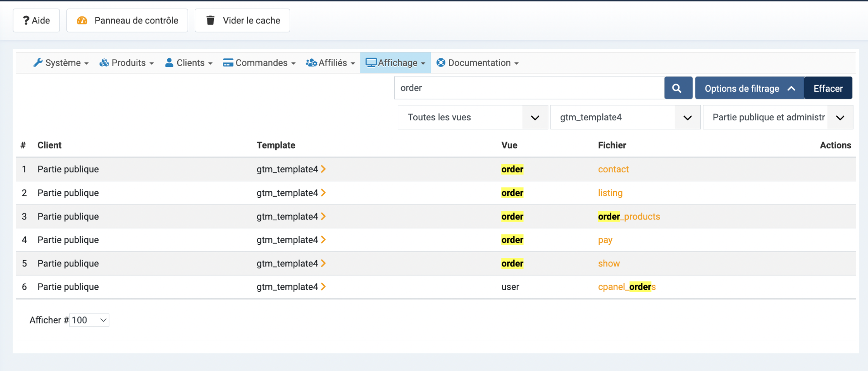Click the orange chevron in row 1 Template

(x=323, y=169)
